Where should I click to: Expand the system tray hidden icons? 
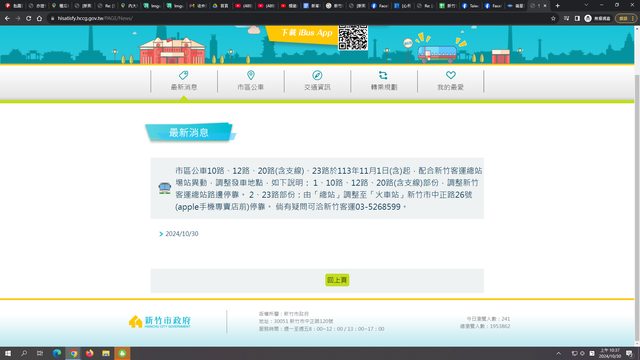tap(558, 353)
